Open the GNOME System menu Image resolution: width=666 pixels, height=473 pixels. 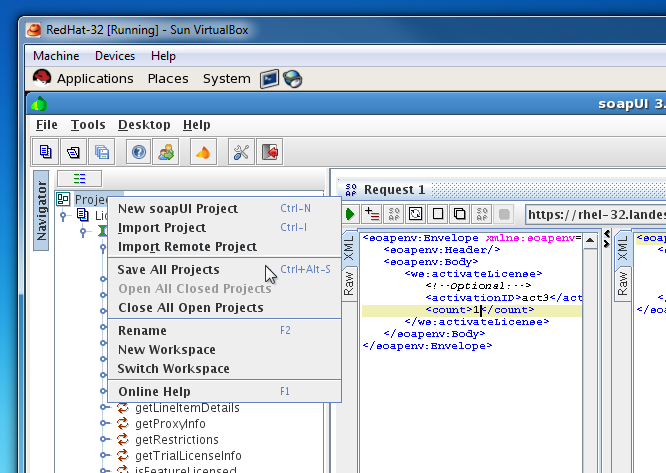226,79
